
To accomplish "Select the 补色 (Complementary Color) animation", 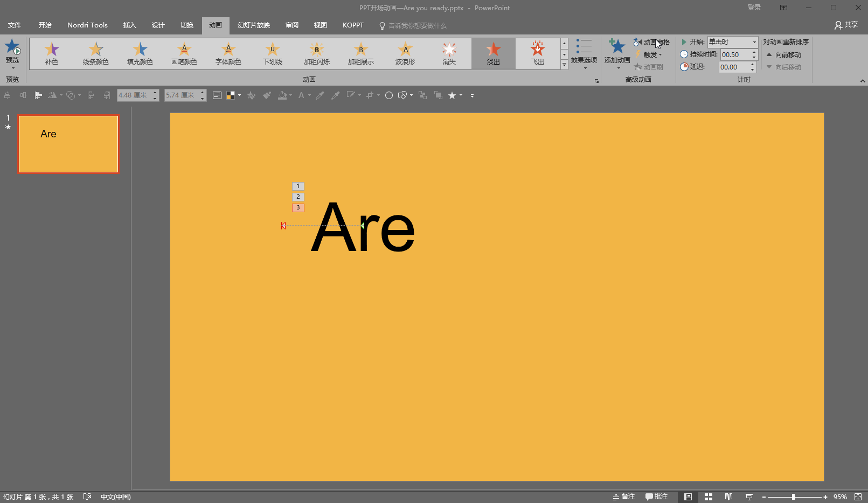I will 52,53.
